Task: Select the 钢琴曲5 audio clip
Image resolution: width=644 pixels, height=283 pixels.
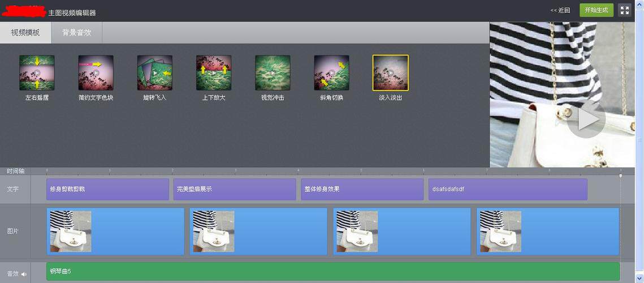Action: point(332,272)
